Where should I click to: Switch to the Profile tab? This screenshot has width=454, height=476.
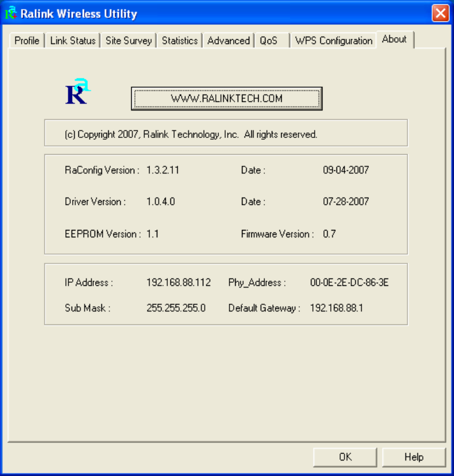tap(27, 40)
